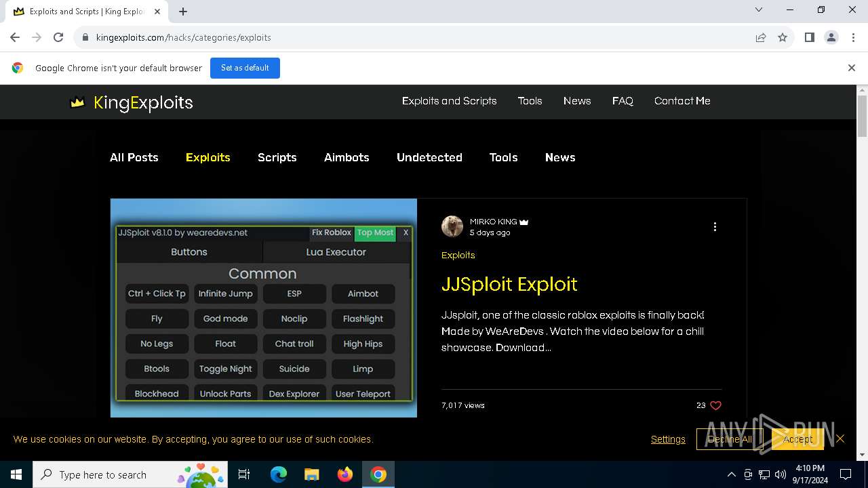Open Exploits and Scripts in the header

(x=450, y=101)
